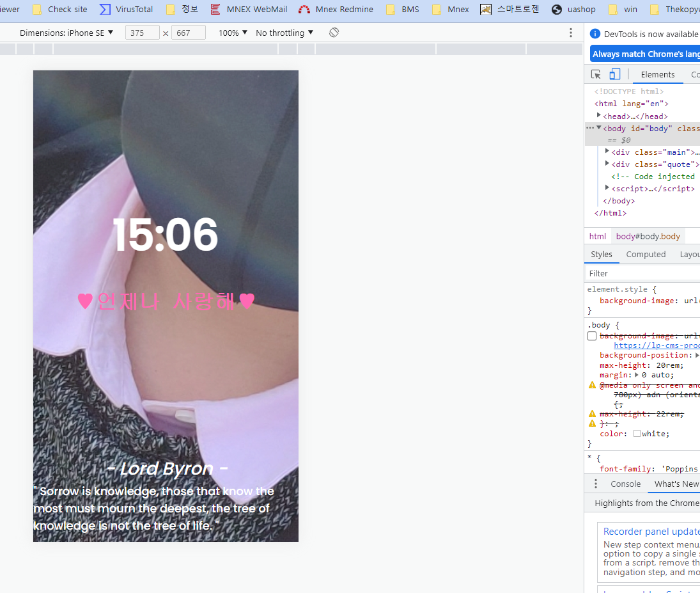The height and width of the screenshot is (593, 700).
Task: Collapse the body element node
Action: (598, 128)
